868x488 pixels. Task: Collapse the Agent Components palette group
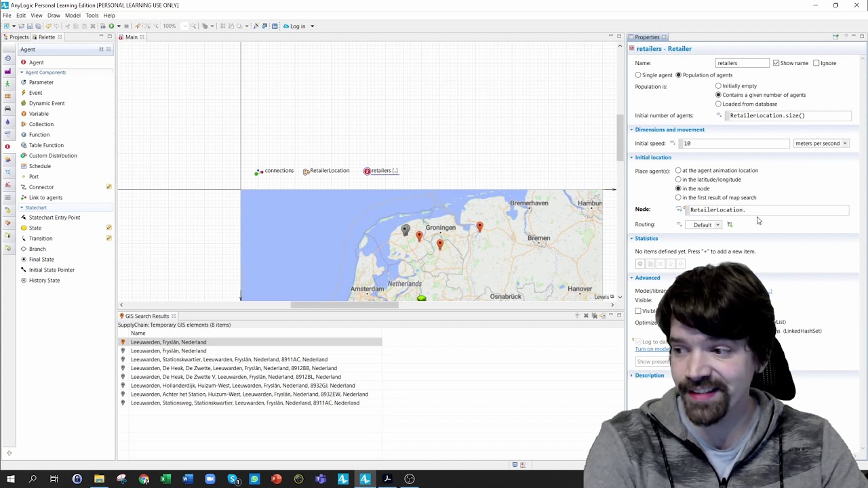[x=22, y=73]
